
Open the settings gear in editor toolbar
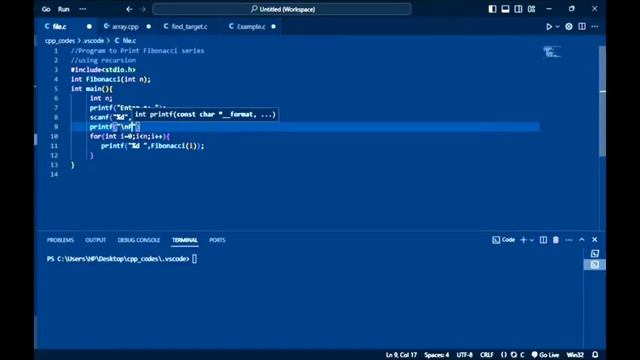point(569,27)
